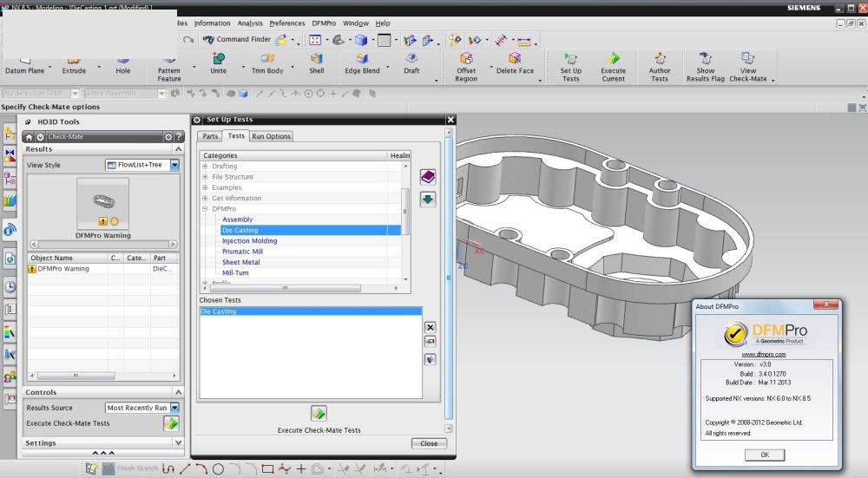The height and width of the screenshot is (478, 868).
Task: Click HD3D Check-Mate home icon
Action: (30, 137)
